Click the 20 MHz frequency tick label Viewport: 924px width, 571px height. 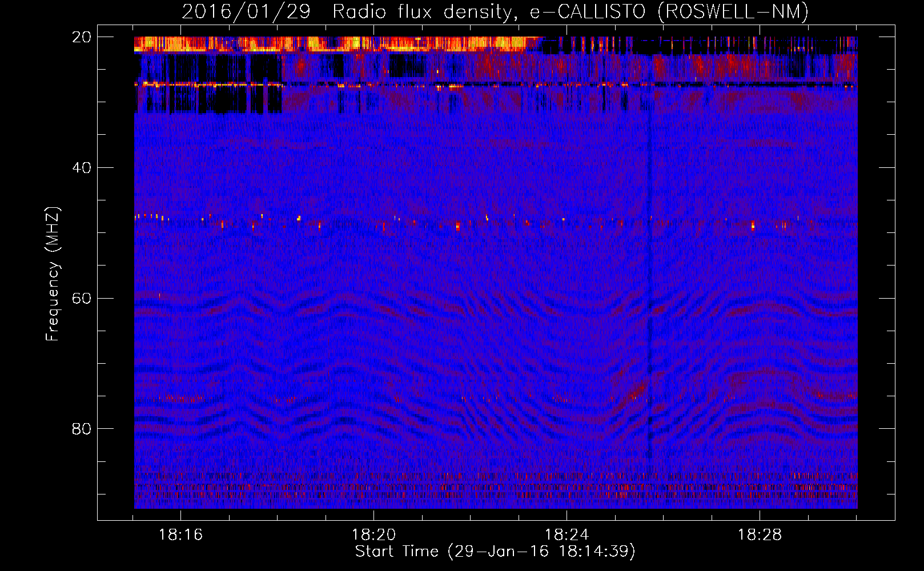click(x=82, y=37)
